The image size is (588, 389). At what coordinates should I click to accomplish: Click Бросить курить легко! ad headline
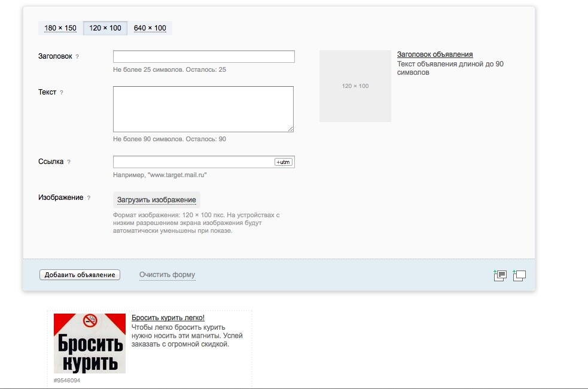(x=168, y=318)
